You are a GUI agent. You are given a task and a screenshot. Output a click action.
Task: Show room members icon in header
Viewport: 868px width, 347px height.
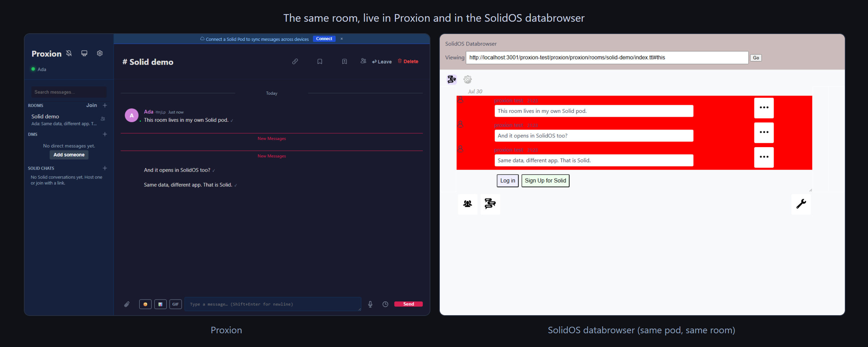363,61
